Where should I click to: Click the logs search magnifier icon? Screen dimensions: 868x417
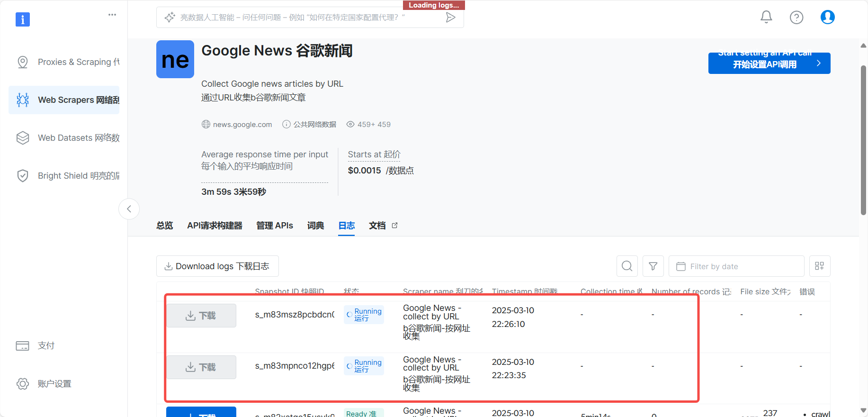click(627, 266)
